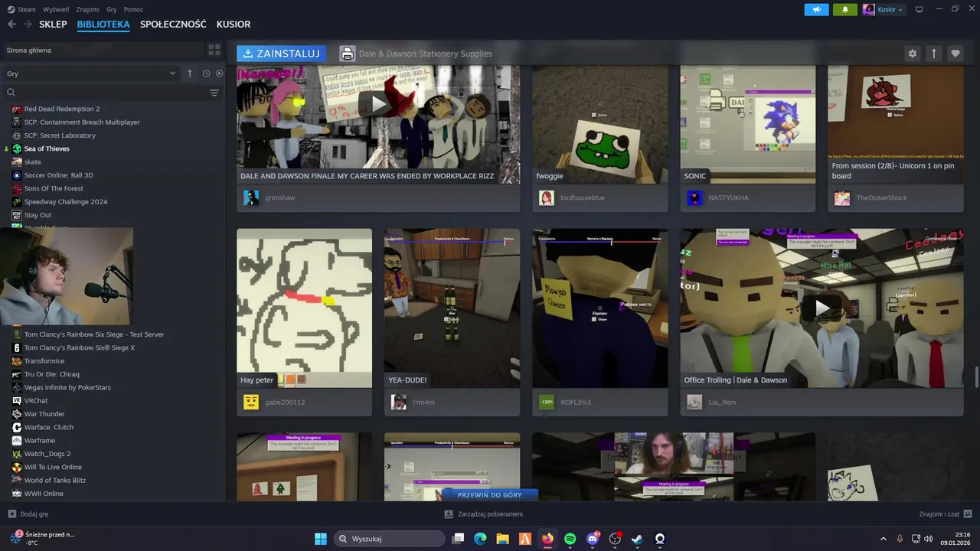
Task: Toggle ready-to-play filter icon
Action: [219, 73]
